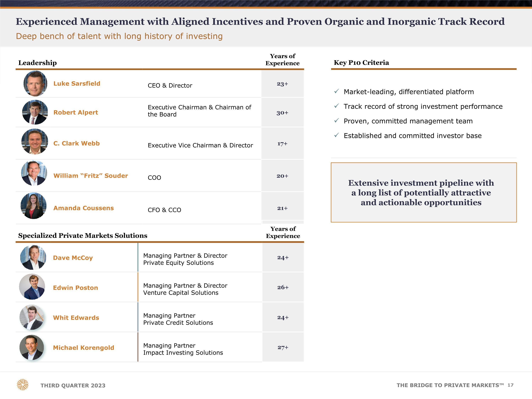Select Amanda Coussens' headshot
532x399 pixels.
34,206
